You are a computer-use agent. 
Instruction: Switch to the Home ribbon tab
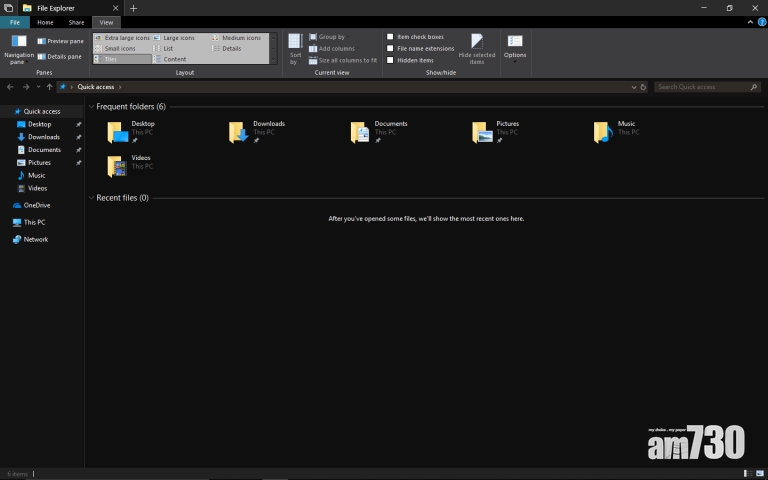[46, 21]
